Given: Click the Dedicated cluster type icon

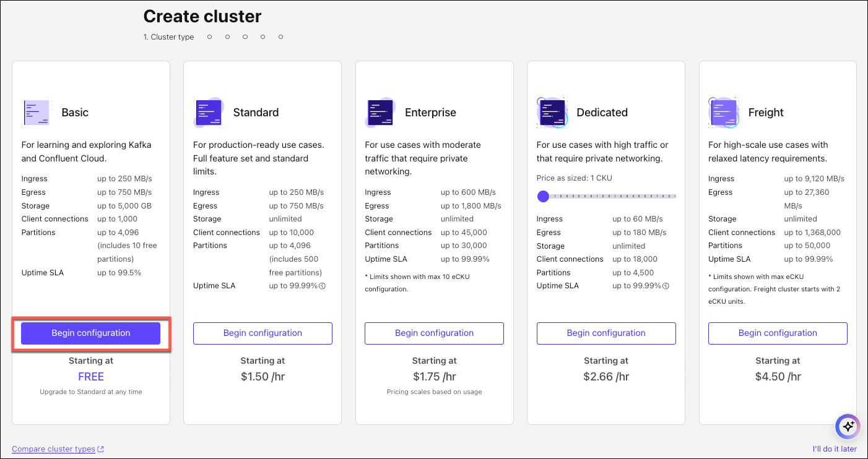Looking at the screenshot, I should coord(552,113).
